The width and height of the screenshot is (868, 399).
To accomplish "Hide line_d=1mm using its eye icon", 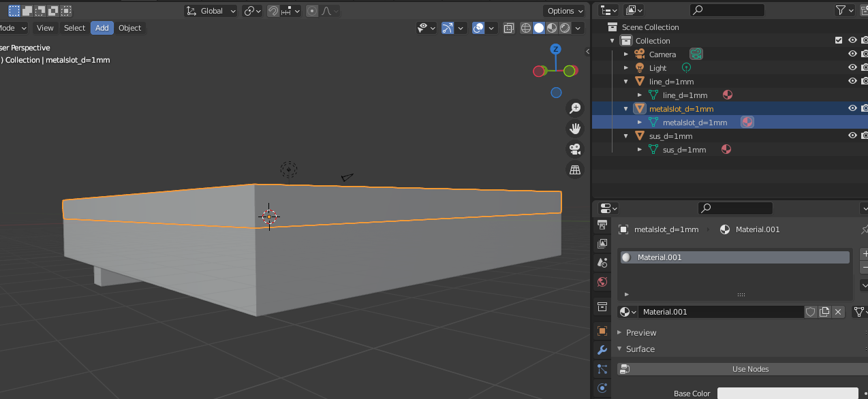I will coord(852,81).
